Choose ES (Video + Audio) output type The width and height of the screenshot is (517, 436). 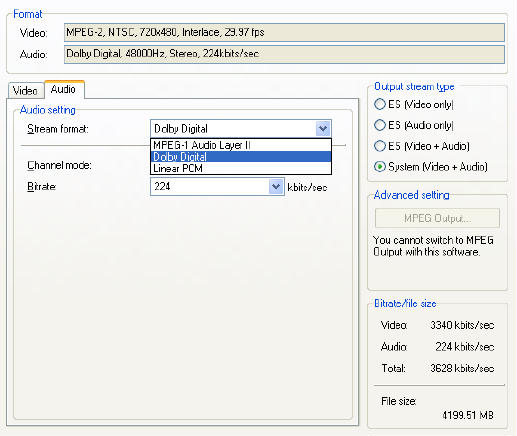point(380,146)
